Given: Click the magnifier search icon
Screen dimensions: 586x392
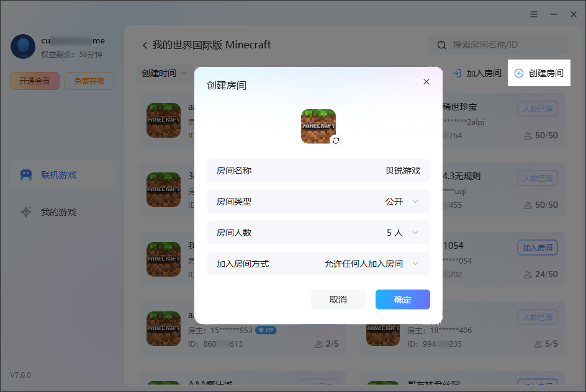Looking at the screenshot, I should coord(442,45).
